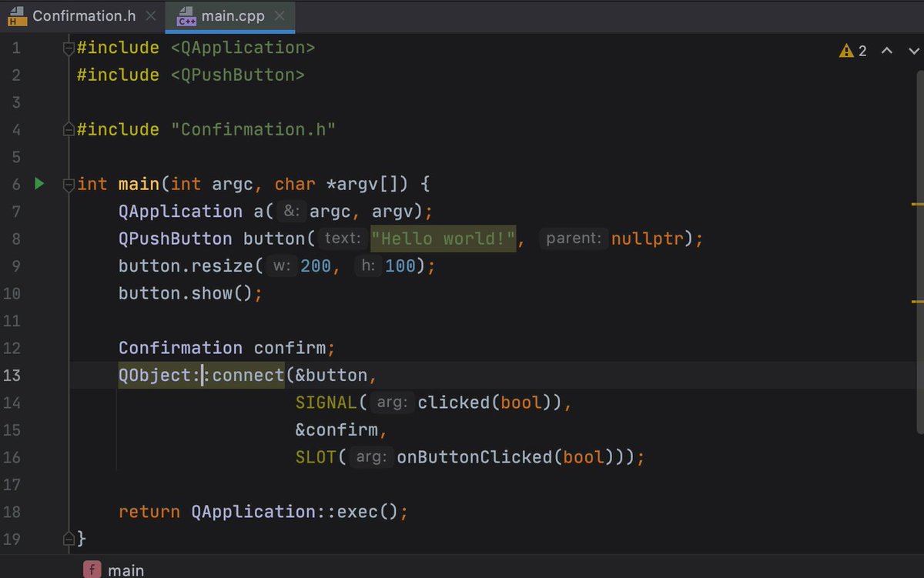Click the main.cpp C++ file icon
924x578 pixels.
pyautogui.click(x=186, y=16)
